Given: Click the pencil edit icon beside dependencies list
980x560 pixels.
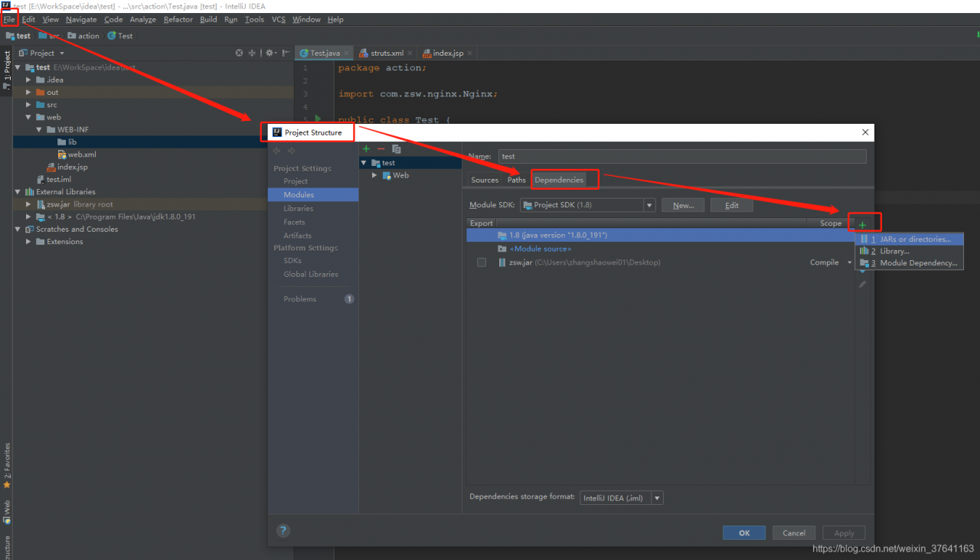Looking at the screenshot, I should (863, 284).
